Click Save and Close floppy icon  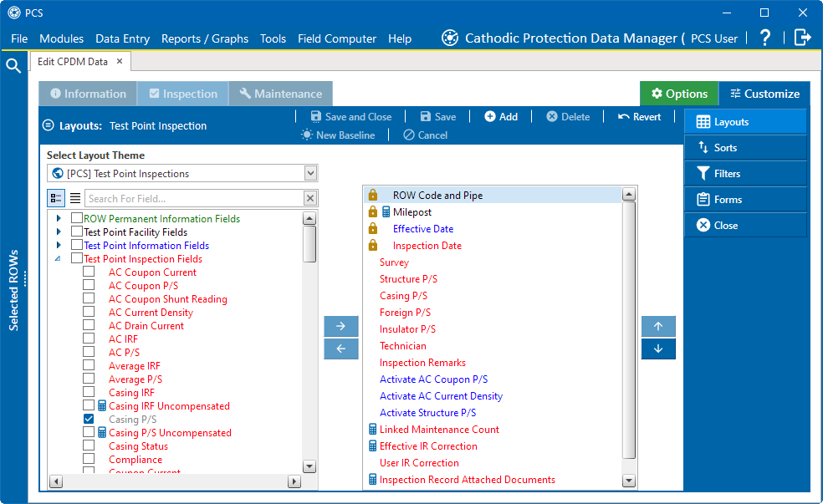[x=316, y=116]
